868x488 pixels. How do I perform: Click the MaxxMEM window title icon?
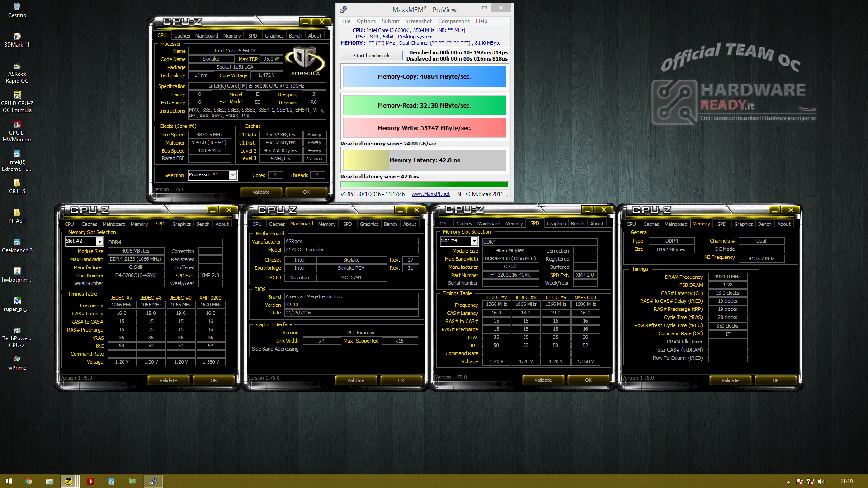tap(344, 9)
